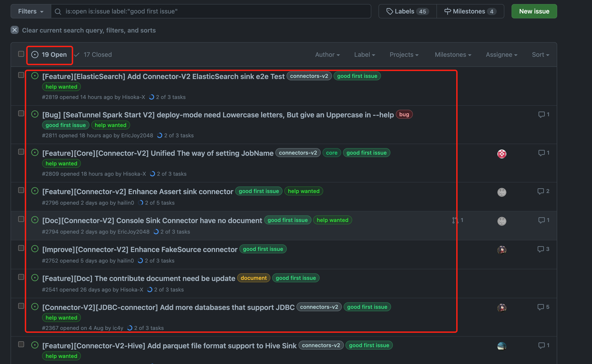Click the New issue button
The width and height of the screenshot is (592, 364).
click(x=534, y=11)
